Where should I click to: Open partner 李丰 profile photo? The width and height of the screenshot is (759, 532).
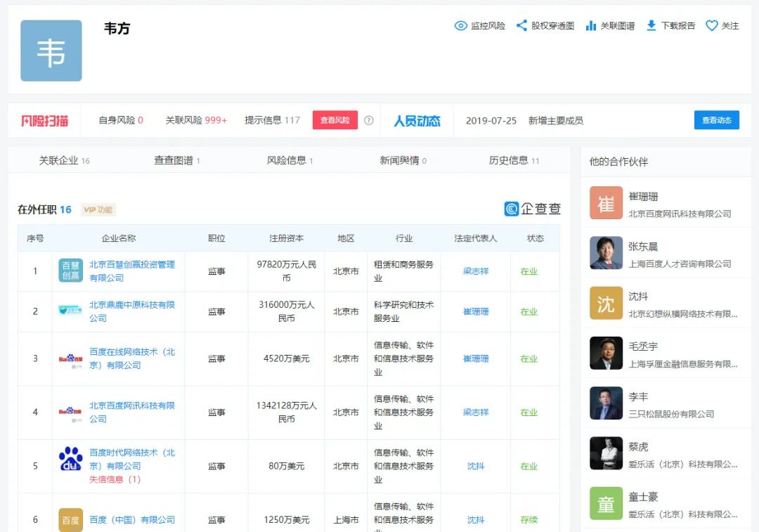tap(606, 403)
